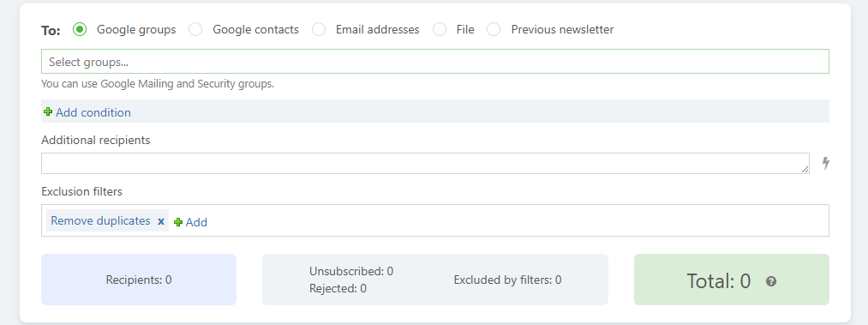Click the Excluded by filters count
This screenshot has height=325, width=868.
click(x=507, y=280)
